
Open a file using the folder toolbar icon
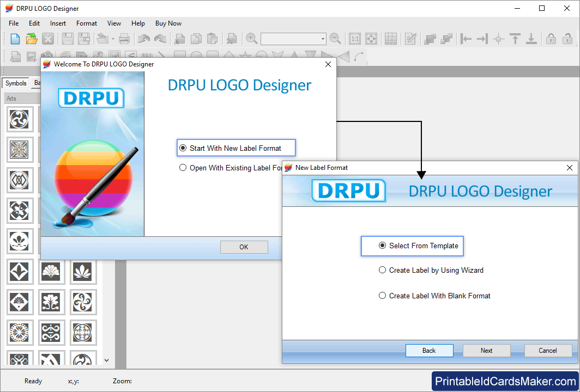[32, 39]
